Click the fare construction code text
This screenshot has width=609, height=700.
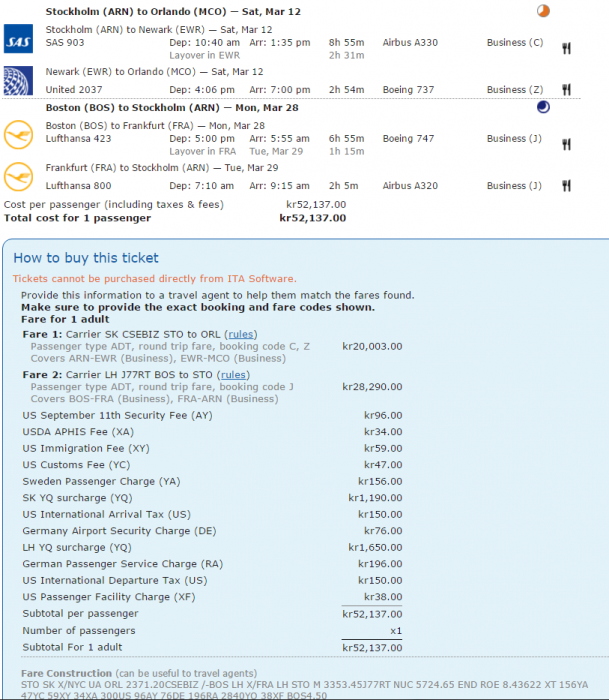point(290,686)
